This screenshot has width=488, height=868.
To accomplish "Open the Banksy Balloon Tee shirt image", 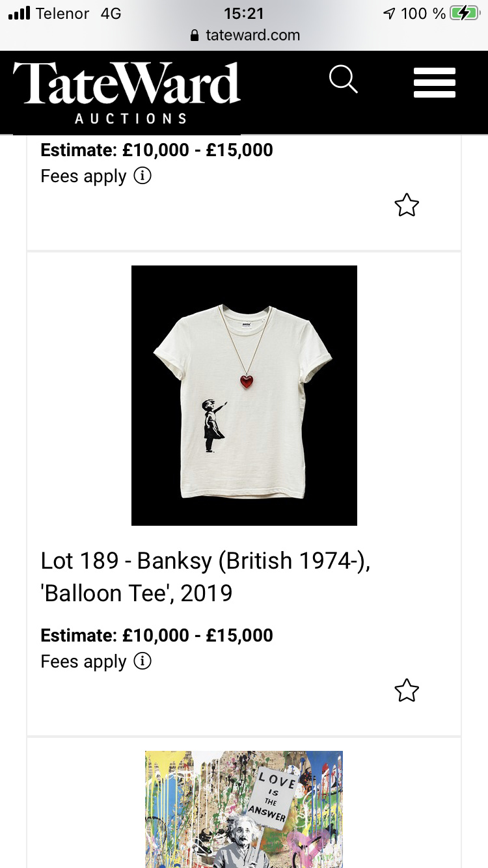I will tap(244, 395).
